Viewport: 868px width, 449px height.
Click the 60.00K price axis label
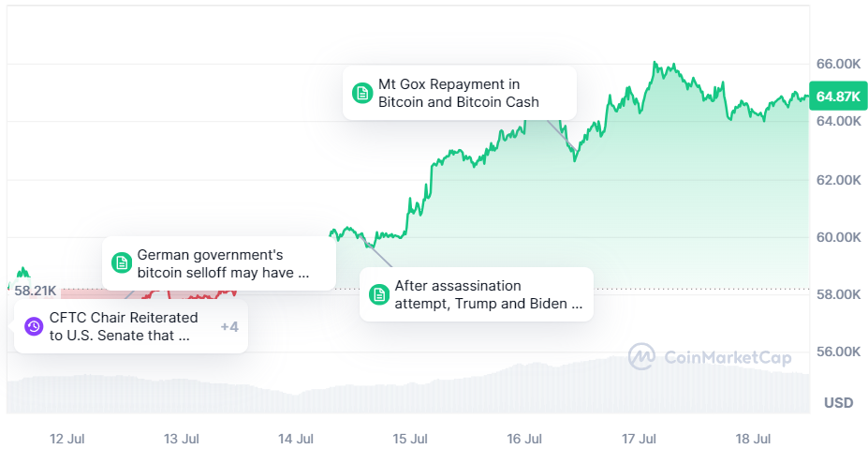pos(838,237)
